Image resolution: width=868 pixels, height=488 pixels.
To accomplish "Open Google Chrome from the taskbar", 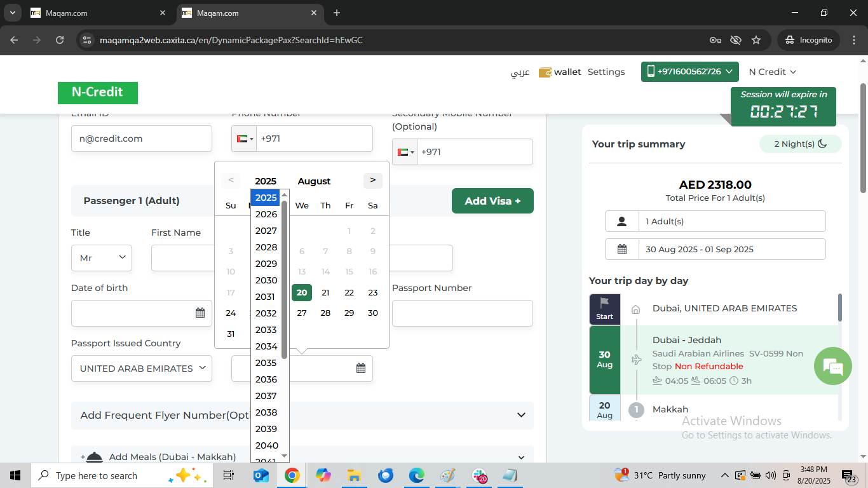I will pos(292,475).
